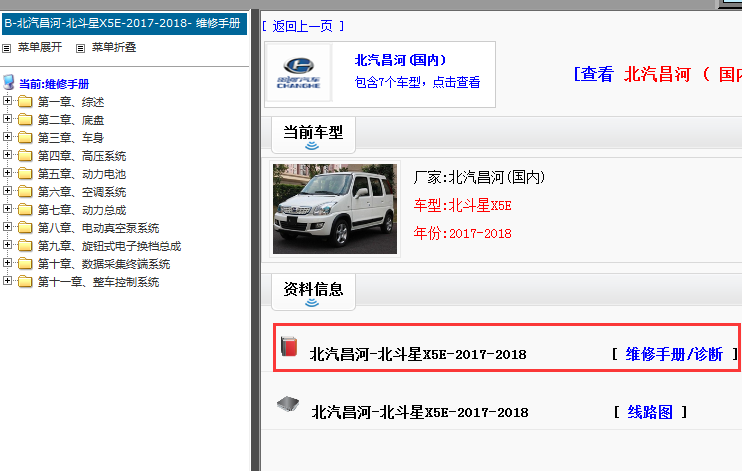Expand the 第六章、空调系统 tree node
The width and height of the screenshot is (742, 471).
click(x=7, y=190)
